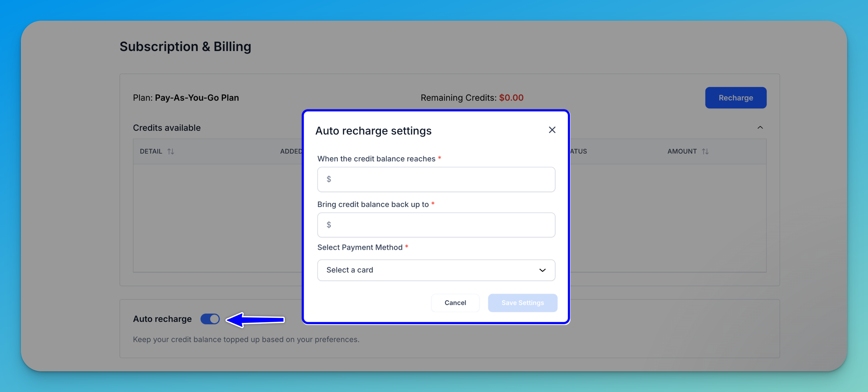Sort table by Detail column arrows
The height and width of the screenshot is (392, 868).
[171, 152]
